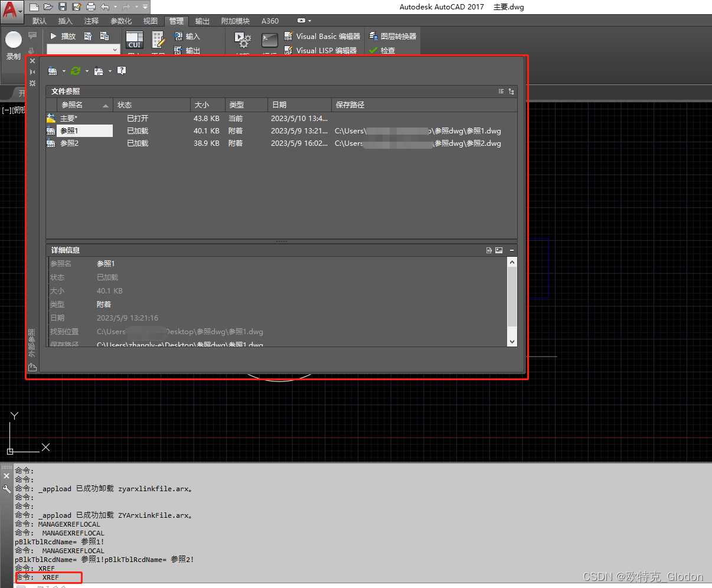
Task: Click the 输出 customization export button
Action: pyautogui.click(x=187, y=51)
